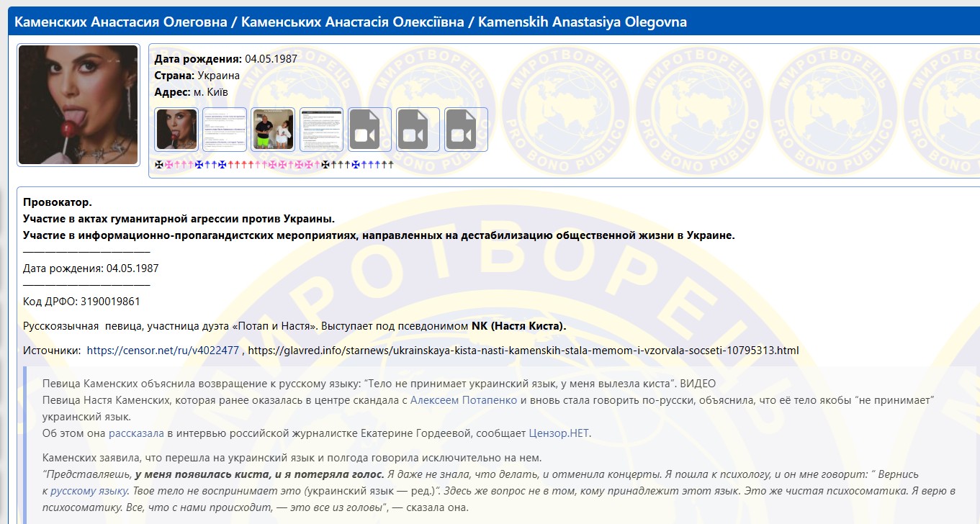Click the 'NK (Настя Киста)' bold text
Image resolution: width=980 pixels, height=524 pixels.
pyautogui.click(x=519, y=326)
